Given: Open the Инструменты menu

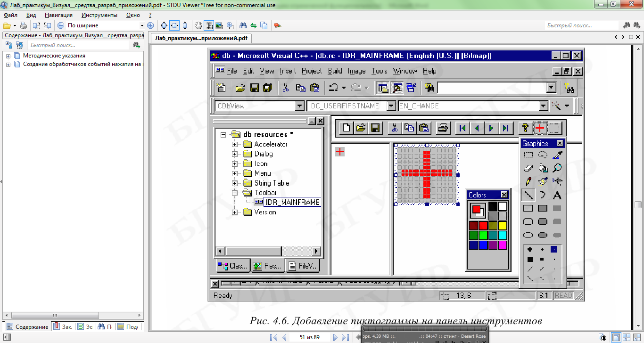Looking at the screenshot, I should 99,15.
